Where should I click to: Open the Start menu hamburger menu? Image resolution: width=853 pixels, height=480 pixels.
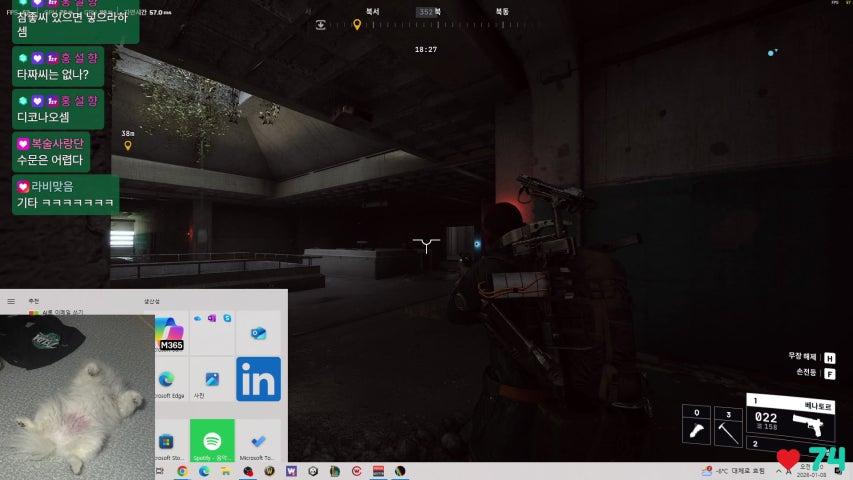(x=11, y=301)
